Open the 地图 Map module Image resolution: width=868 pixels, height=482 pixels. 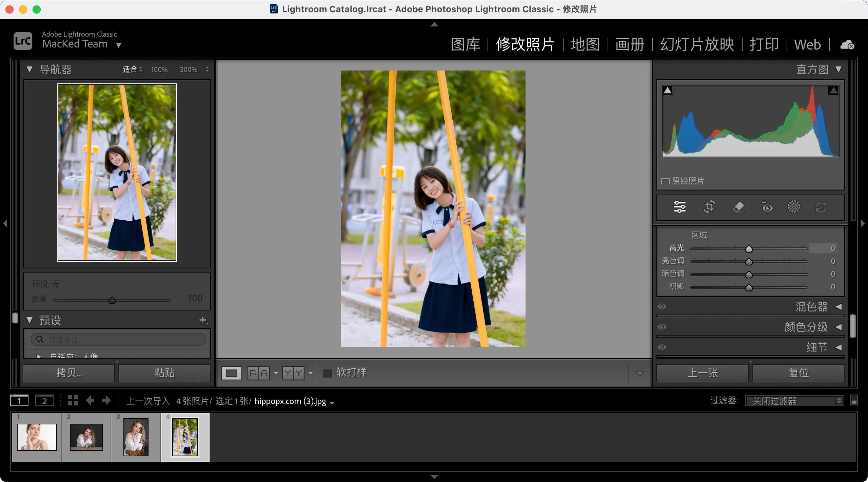point(585,45)
